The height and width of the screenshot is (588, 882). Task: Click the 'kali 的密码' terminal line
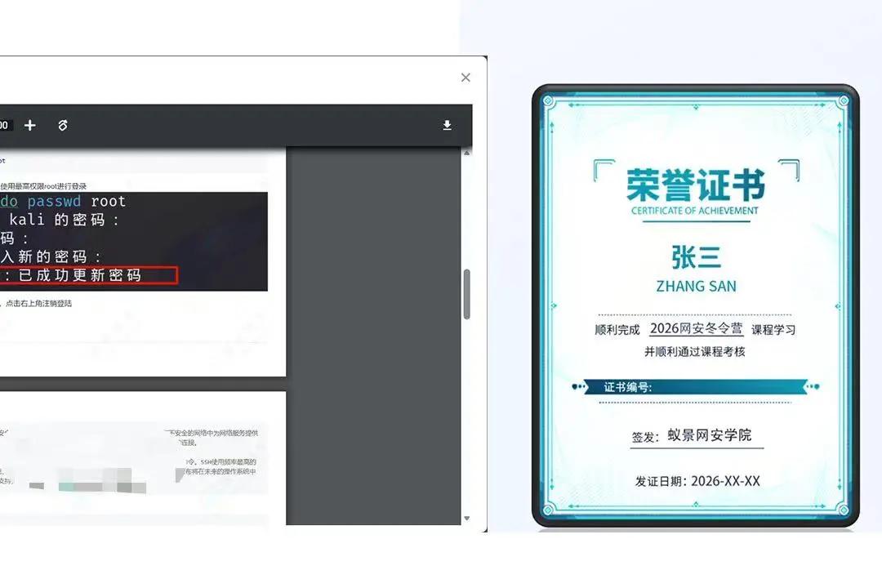[64, 220]
